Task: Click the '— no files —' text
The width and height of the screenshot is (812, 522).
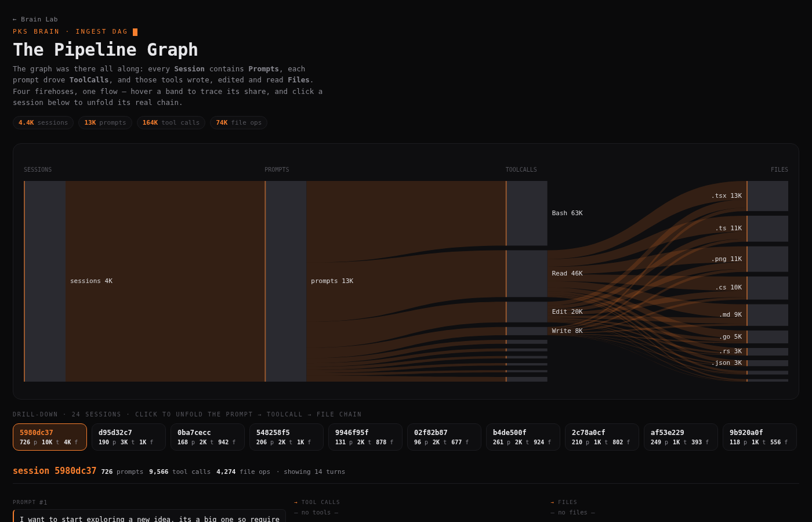Action: click(573, 512)
